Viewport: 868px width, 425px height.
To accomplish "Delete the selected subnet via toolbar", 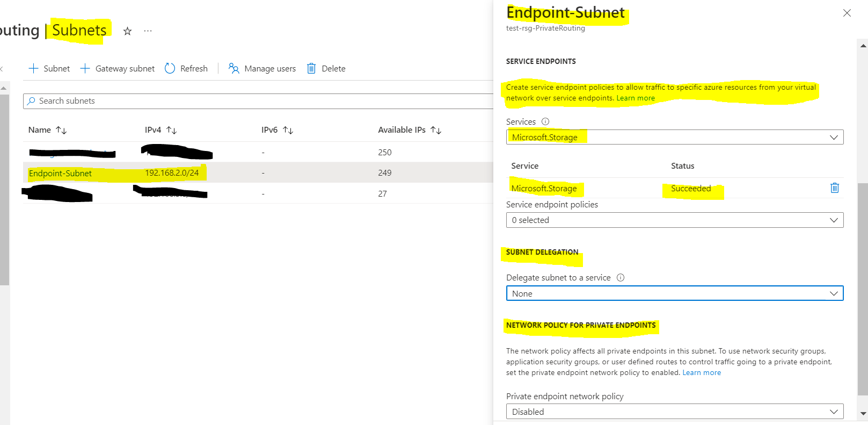I will coord(326,68).
